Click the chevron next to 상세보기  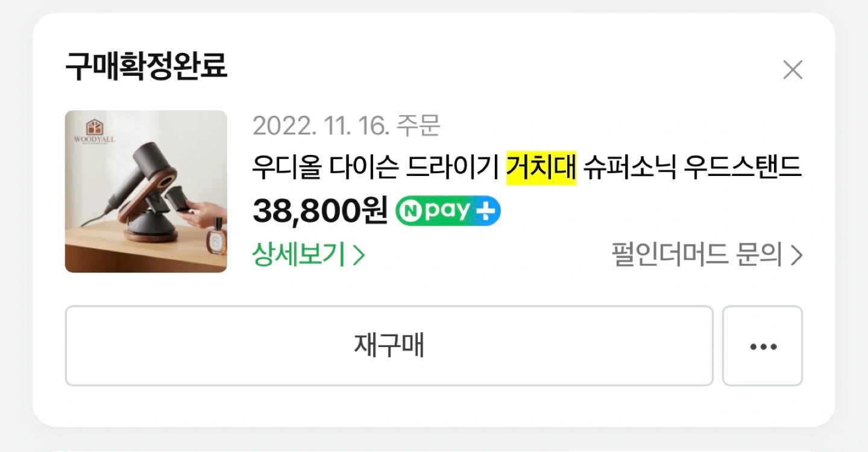coord(359,256)
